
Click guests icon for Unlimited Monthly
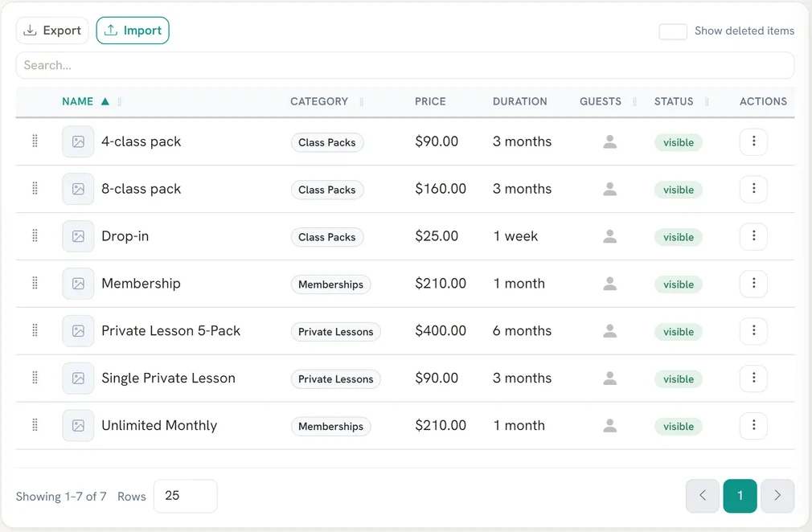[610, 425]
